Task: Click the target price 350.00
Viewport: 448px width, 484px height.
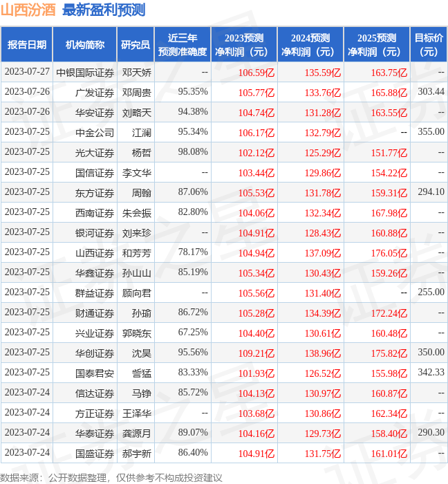Action: [x=431, y=353]
